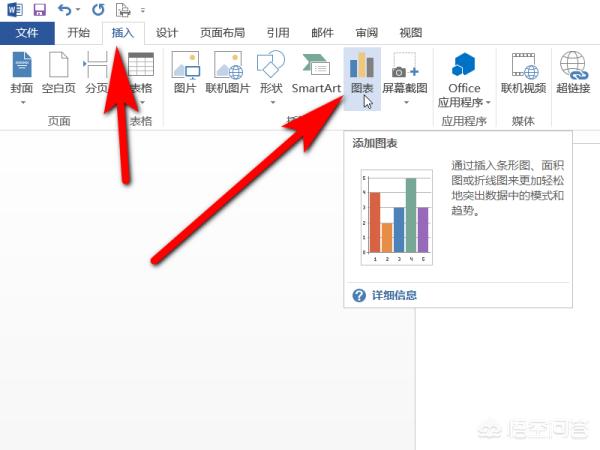This screenshot has height=450, width=600.
Task: Insert a page break (分页)
Action: point(96,73)
